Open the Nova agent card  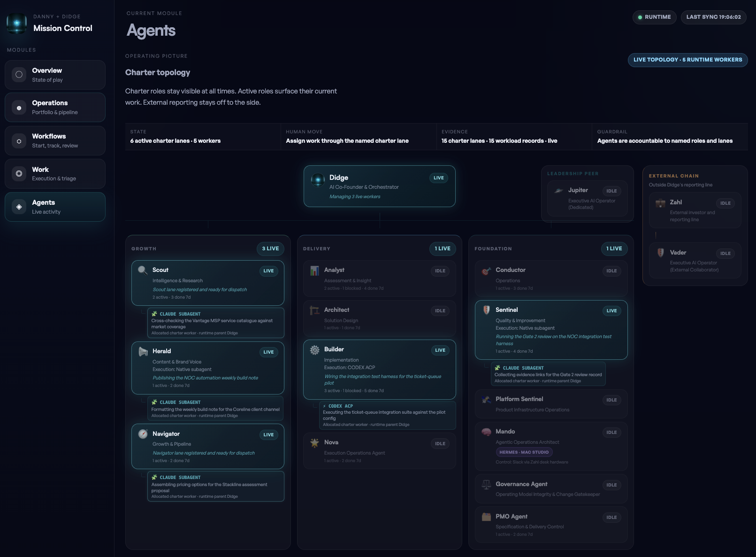[x=379, y=451]
